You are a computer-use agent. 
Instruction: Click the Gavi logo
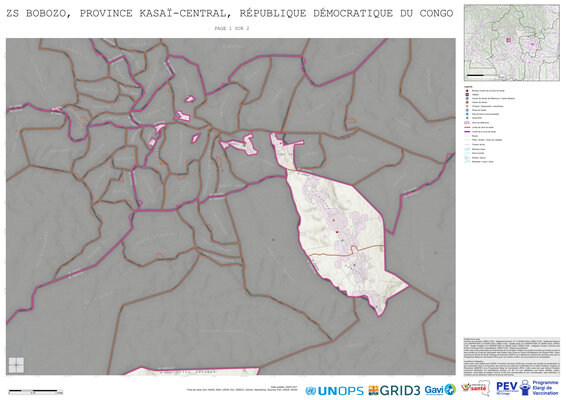(440, 390)
